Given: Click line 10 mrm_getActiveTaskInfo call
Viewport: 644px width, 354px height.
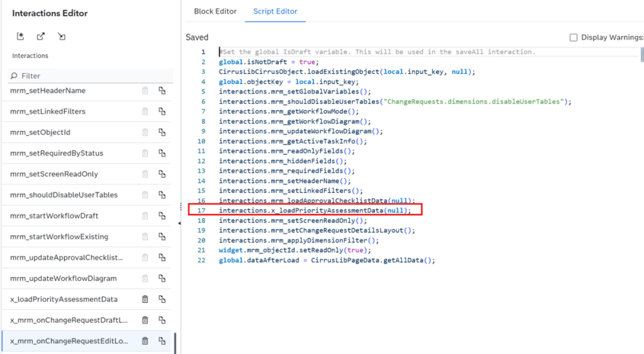Looking at the screenshot, I should pyautogui.click(x=293, y=141).
